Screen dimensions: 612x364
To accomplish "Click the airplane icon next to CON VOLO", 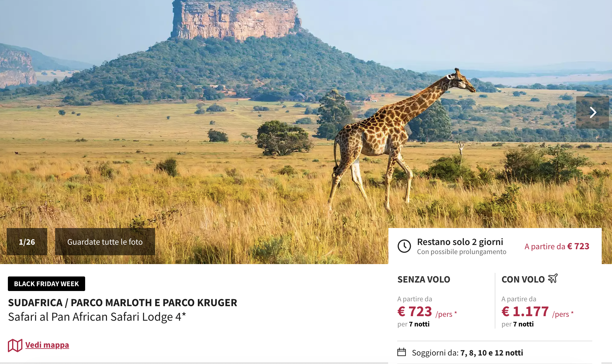I will click(553, 278).
